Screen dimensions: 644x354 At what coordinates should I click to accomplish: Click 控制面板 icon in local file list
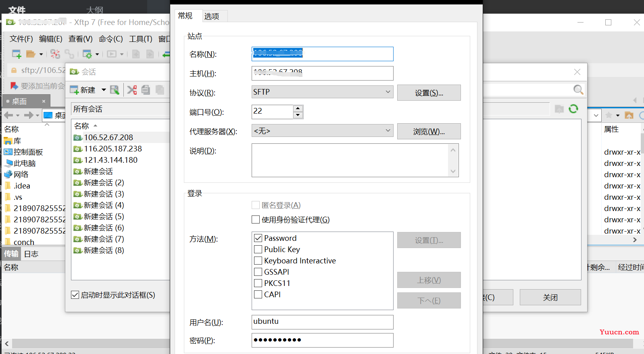pos(8,152)
